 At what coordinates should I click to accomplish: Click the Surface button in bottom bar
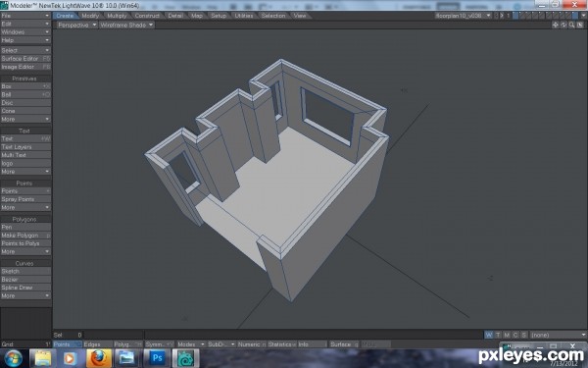344,344
